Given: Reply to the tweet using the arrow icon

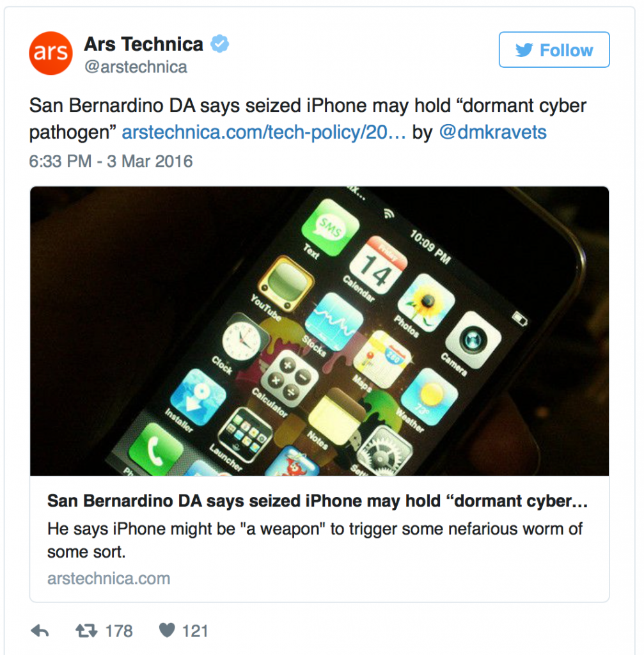Looking at the screenshot, I should [40, 630].
